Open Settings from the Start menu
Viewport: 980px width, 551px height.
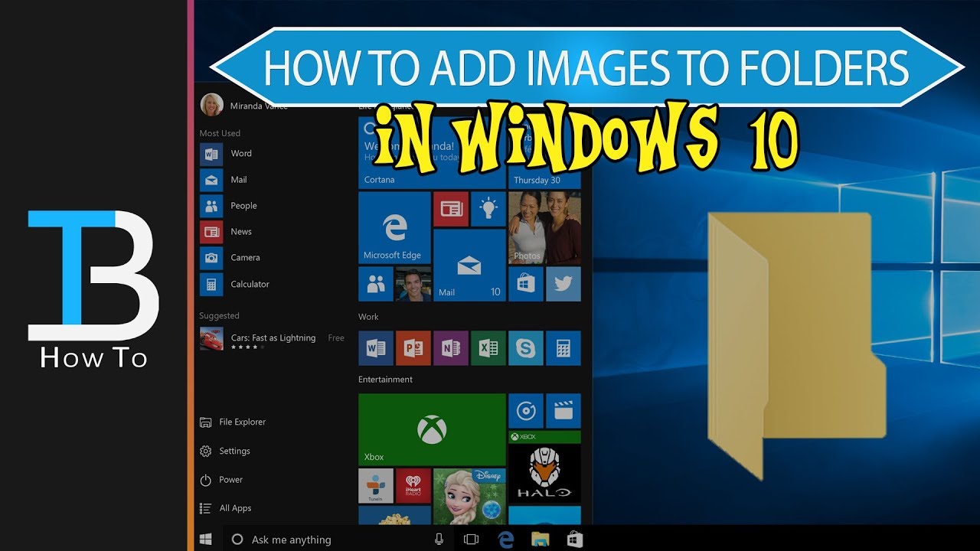(224, 451)
